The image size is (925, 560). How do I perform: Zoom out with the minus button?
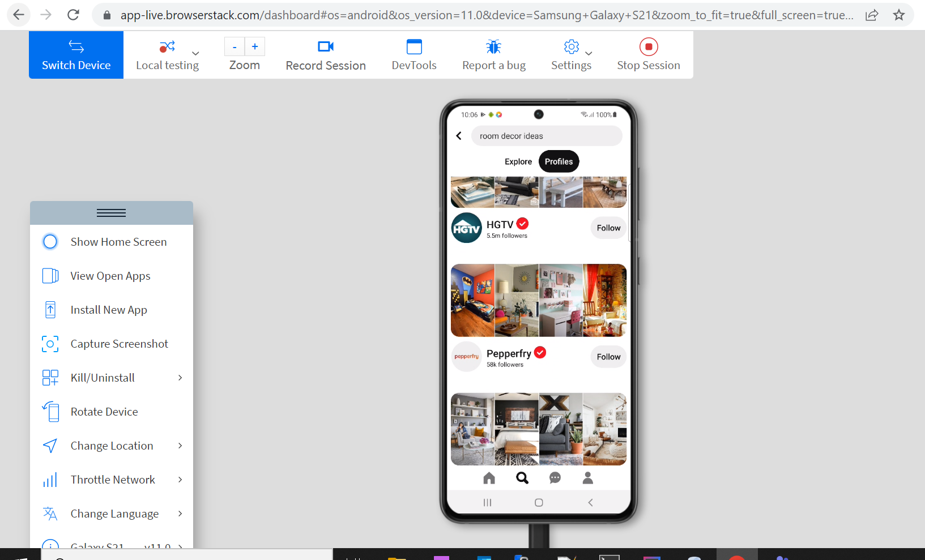point(235,47)
